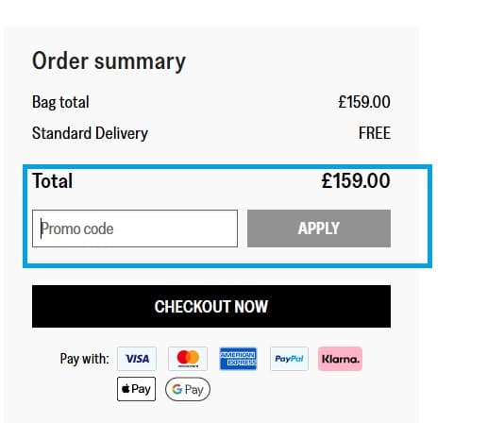Select the Apple Pay icon
Screen dimensions: 504x423
tap(136, 389)
